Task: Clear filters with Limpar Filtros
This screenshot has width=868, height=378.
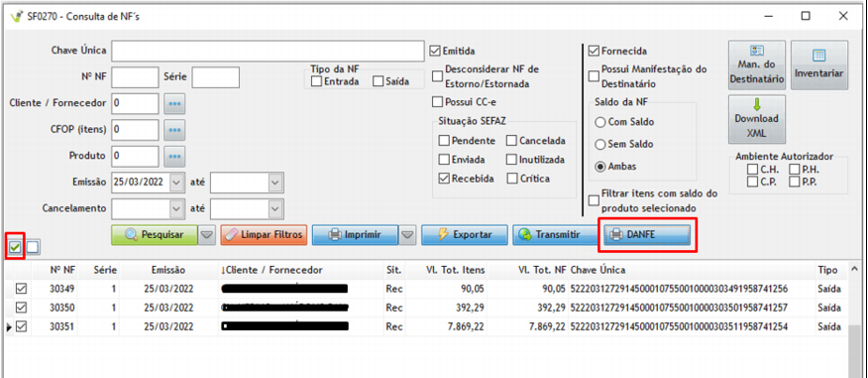Action: 264,234
